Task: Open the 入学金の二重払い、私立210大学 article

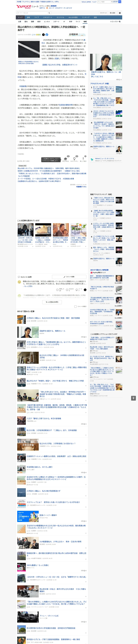Action: (x=53, y=318)
